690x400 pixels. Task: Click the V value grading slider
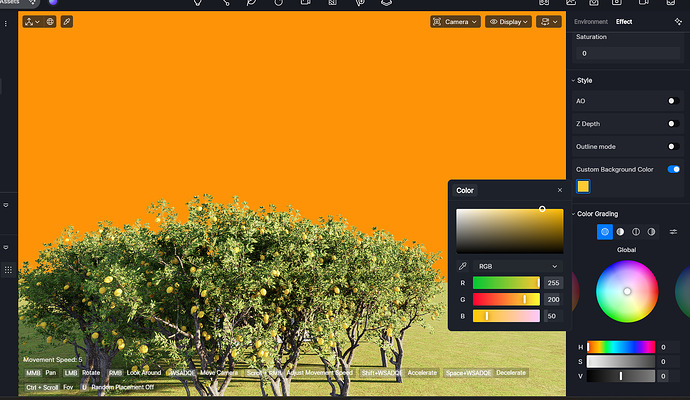(x=621, y=376)
